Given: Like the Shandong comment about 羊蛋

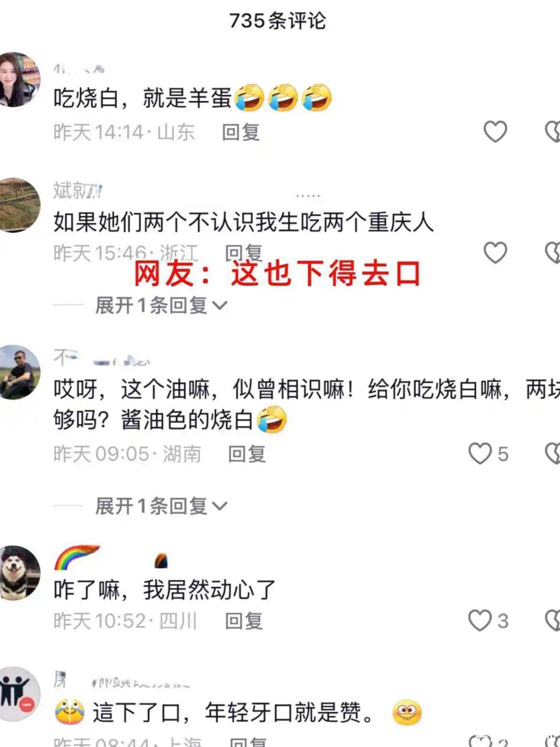Looking at the screenshot, I should coord(496,131).
